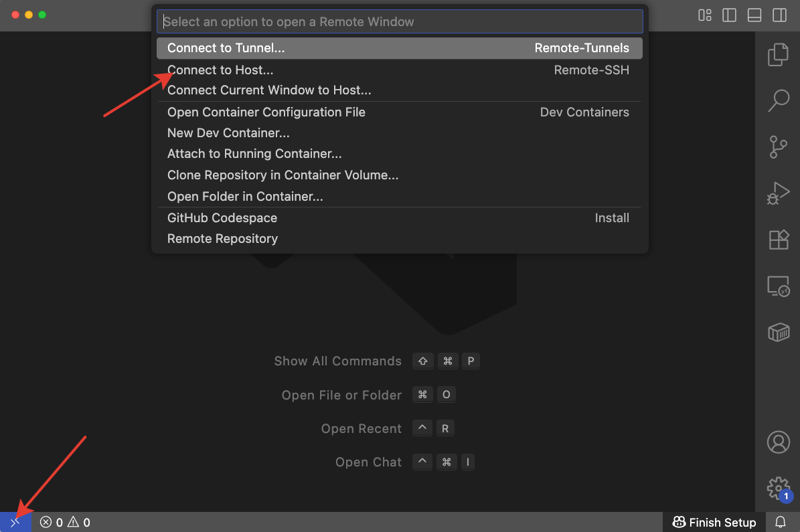Open the Customize Layout button
Image resolution: width=800 pixels, height=532 pixels.
click(x=705, y=15)
